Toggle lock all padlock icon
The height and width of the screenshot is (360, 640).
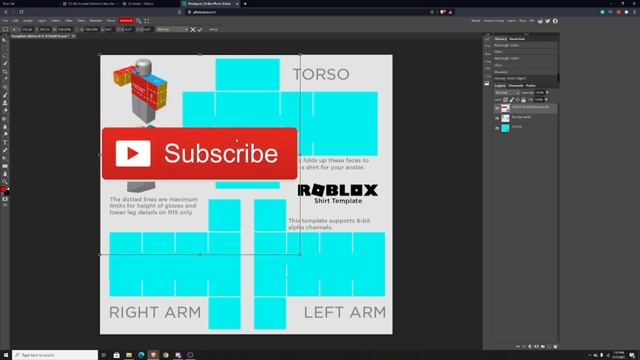(523, 100)
